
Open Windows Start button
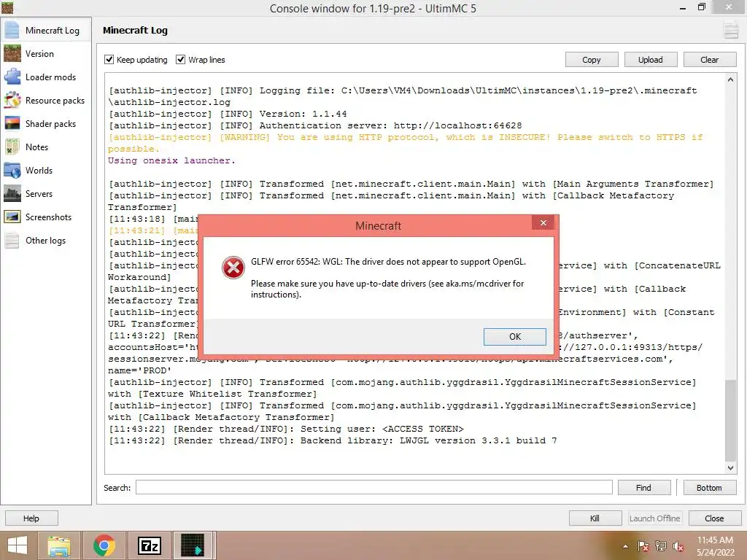tap(18, 545)
